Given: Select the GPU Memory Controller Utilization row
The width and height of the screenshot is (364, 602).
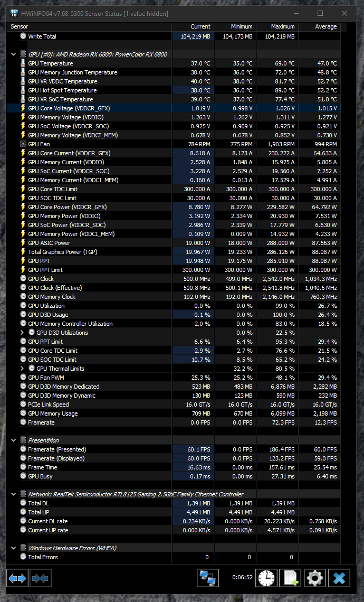Looking at the screenshot, I should tap(174, 324).
